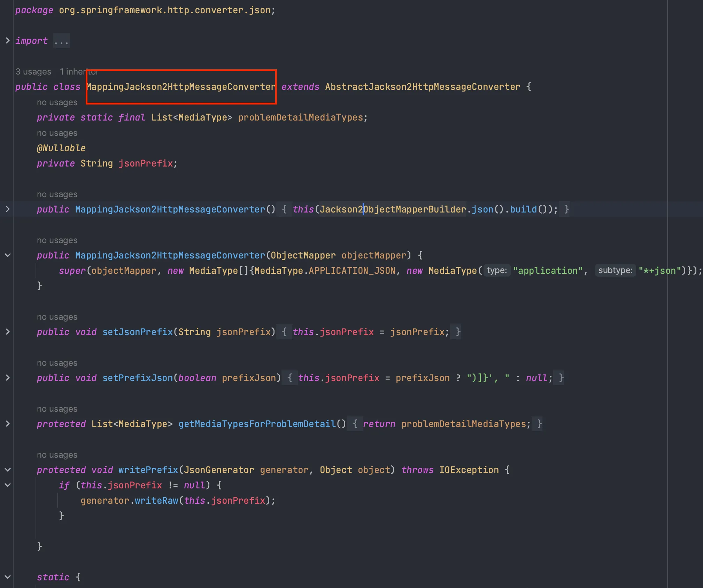Collapse the writePrefix method body
This screenshot has height=588, width=703.
8,470
